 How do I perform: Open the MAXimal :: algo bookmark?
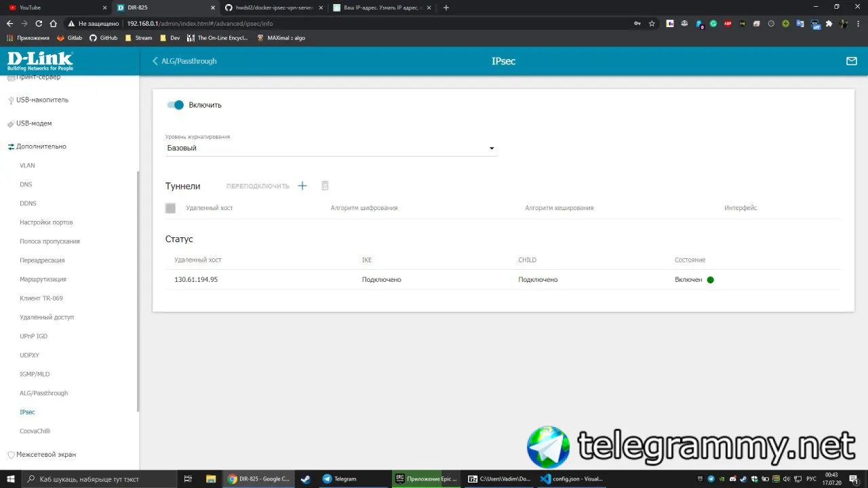[281, 38]
